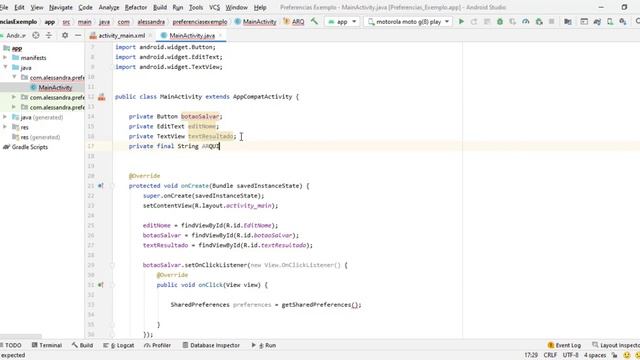This screenshot has width=640, height=360.
Task: Open the Profile app gauge icon
Action: [x=526, y=22]
